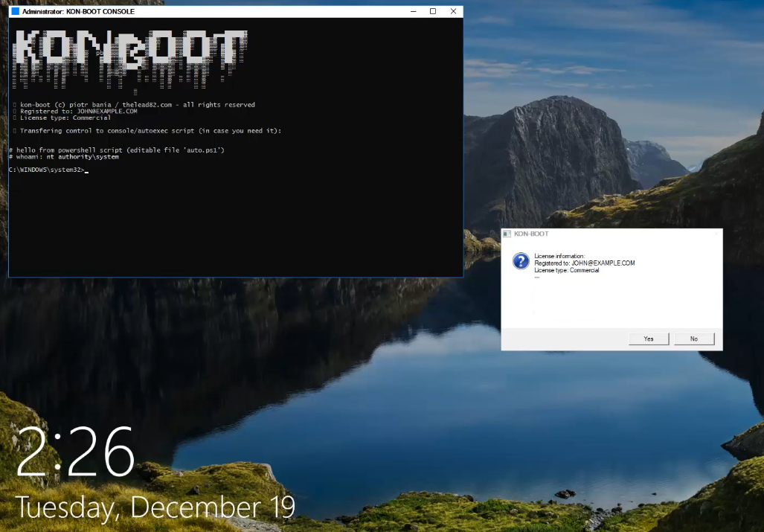Click the 'Transfering control to console' message

click(150, 131)
